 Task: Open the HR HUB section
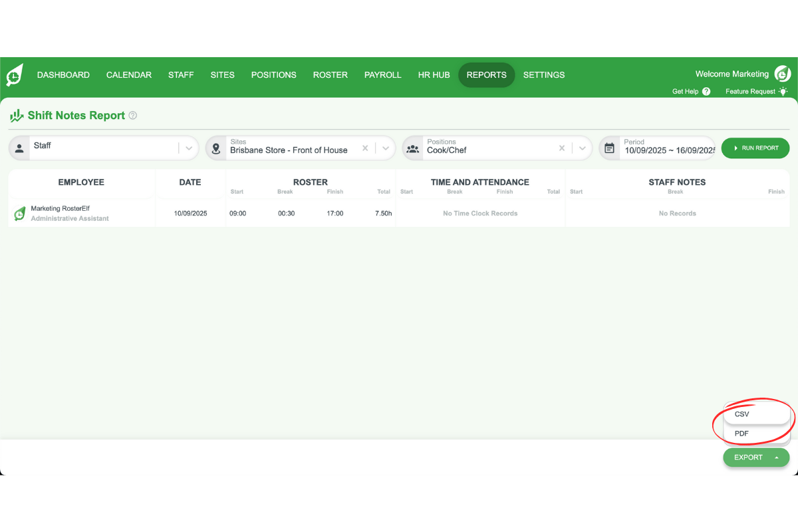(x=434, y=74)
